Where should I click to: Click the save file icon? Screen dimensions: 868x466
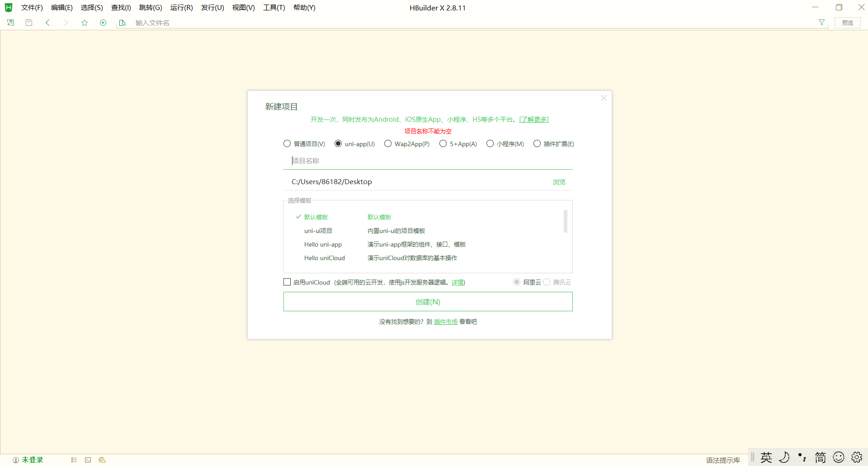tap(28, 22)
